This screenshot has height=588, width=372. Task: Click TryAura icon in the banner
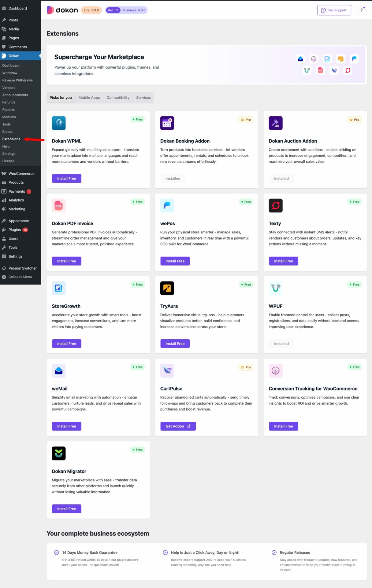340,59
